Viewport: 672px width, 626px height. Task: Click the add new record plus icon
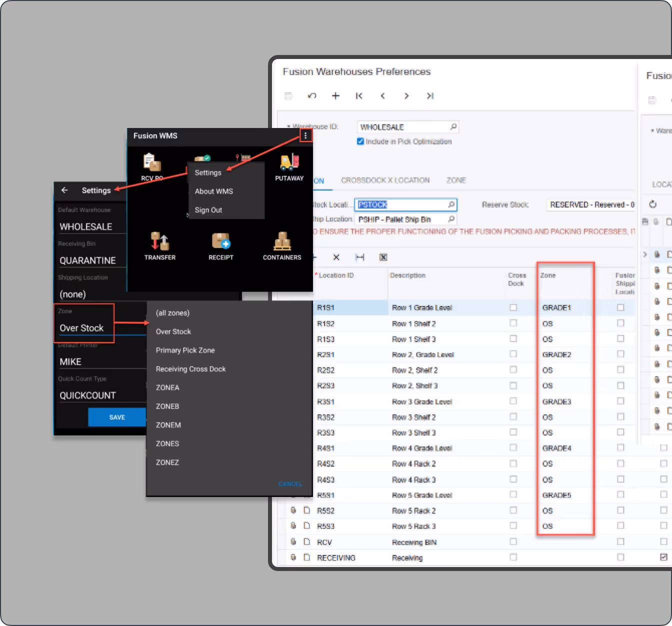[335, 96]
